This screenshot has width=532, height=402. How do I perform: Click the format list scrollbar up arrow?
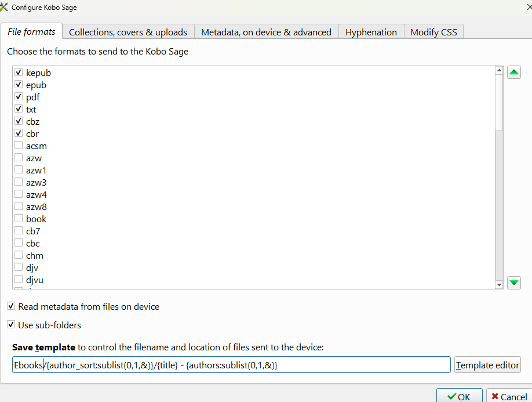pos(499,70)
